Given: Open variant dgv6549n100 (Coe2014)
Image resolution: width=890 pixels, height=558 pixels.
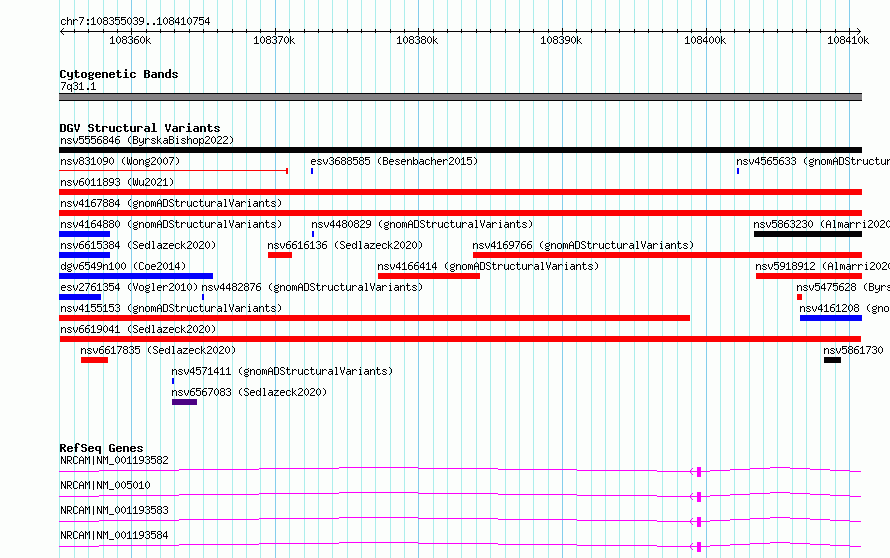Looking at the screenshot, I should [123, 266].
